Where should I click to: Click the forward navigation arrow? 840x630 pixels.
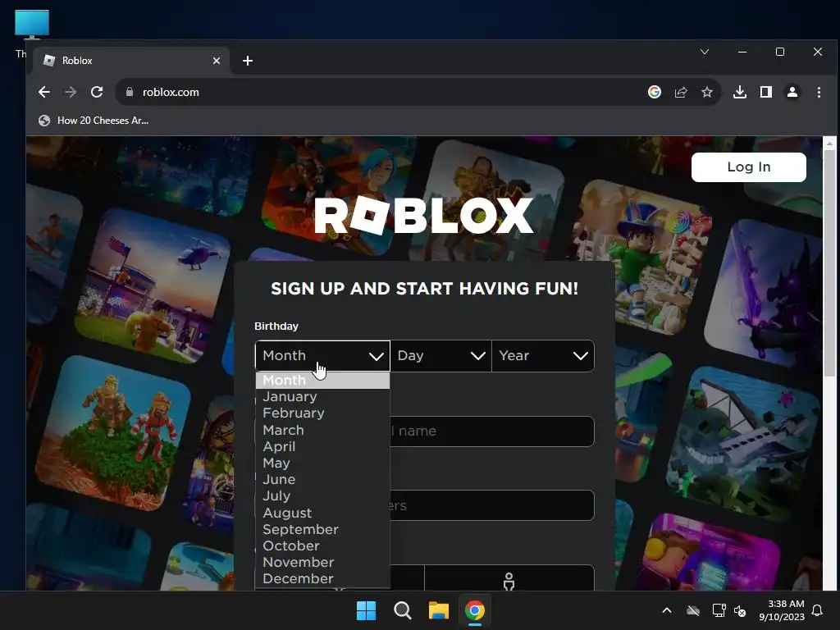[71, 92]
